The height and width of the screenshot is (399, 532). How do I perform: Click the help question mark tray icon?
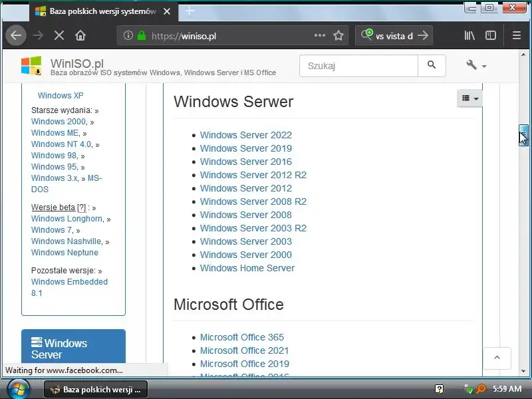[439, 389]
